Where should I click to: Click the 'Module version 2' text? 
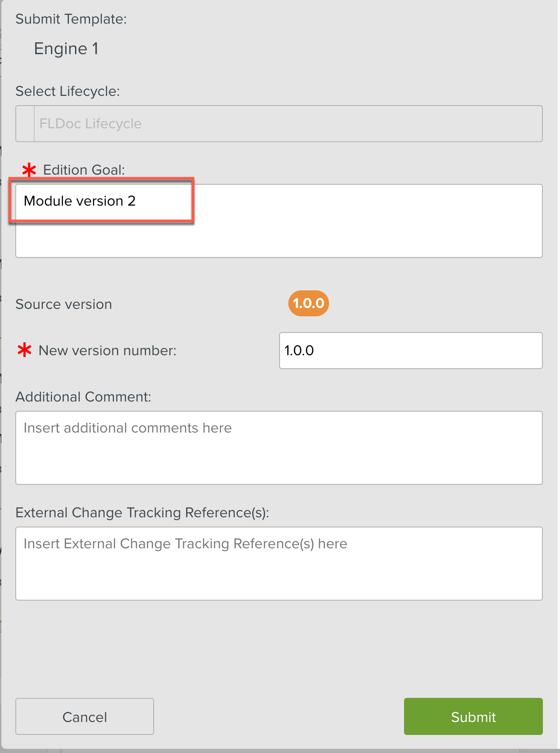80,201
